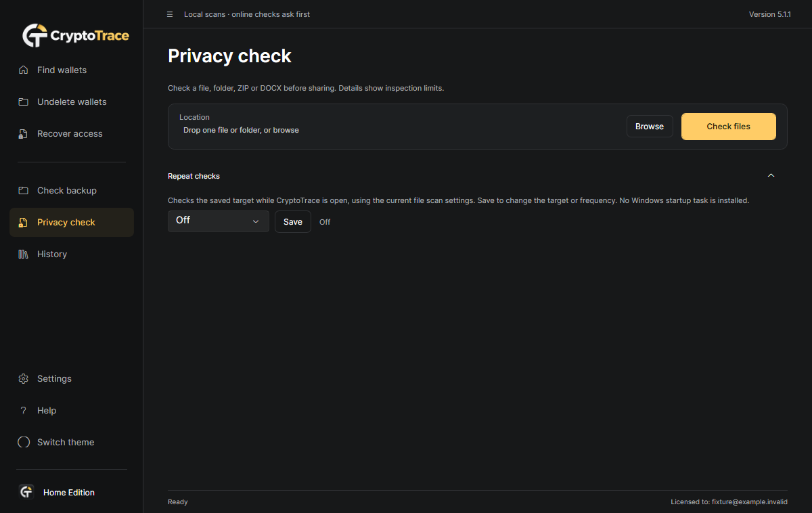Click the Version 5.1.1 label
812x513 pixels.
[x=770, y=14]
